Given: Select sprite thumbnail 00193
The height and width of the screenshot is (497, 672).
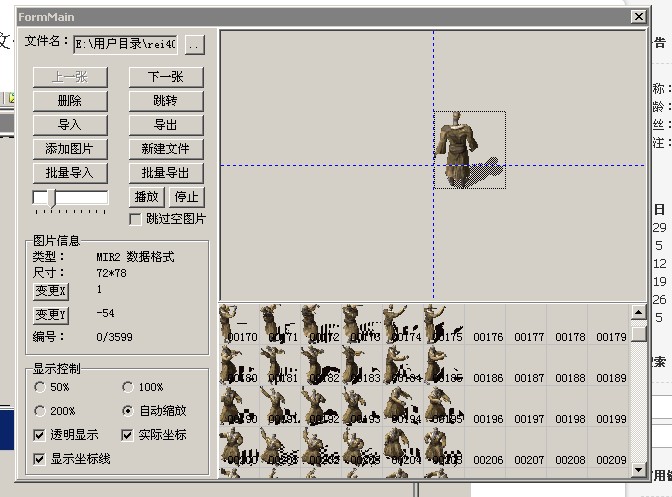Looking at the screenshot, I should (362, 406).
